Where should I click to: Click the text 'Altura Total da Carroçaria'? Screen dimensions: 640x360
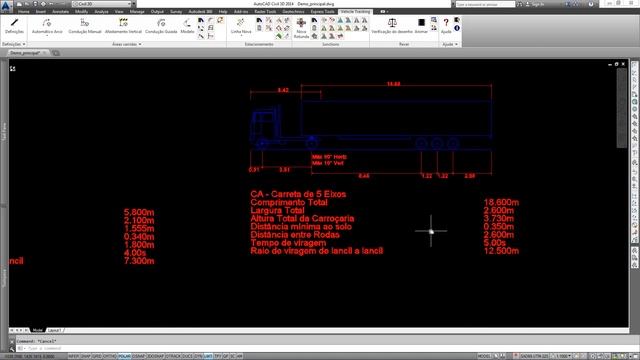pos(302,219)
